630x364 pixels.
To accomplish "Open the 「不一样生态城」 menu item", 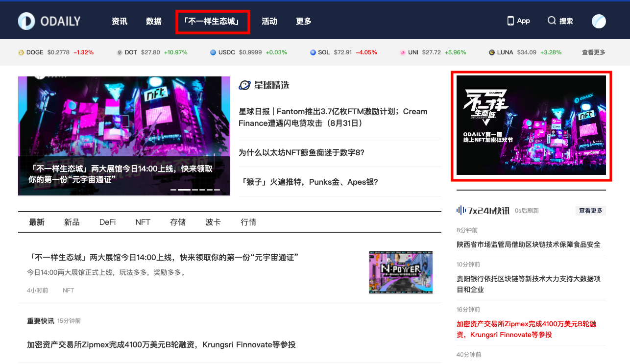I will (213, 22).
